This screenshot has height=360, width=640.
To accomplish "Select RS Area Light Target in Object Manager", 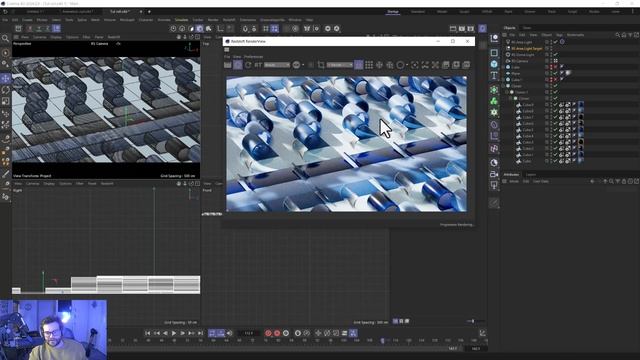I will tap(527, 48).
